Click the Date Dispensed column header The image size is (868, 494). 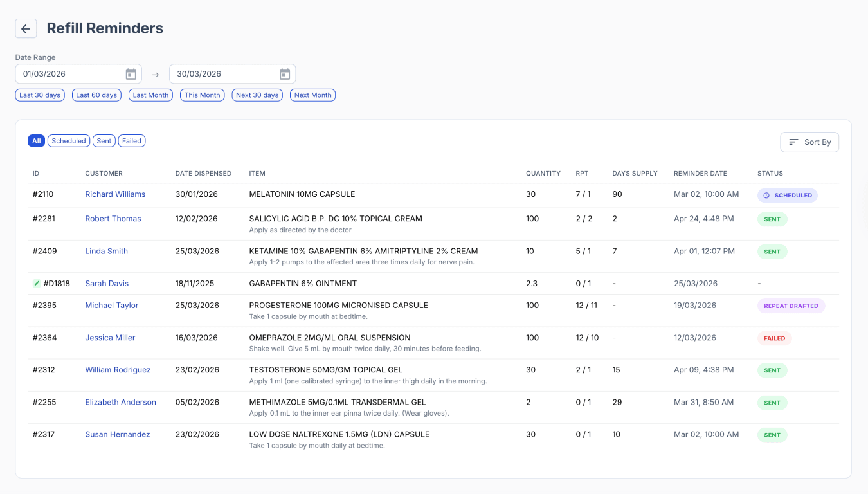click(x=203, y=174)
